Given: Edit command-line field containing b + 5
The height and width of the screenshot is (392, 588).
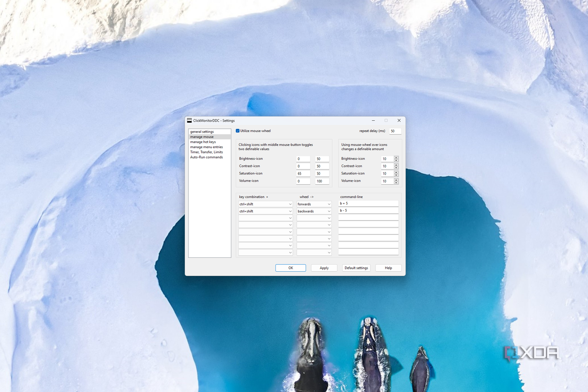Looking at the screenshot, I should [x=368, y=203].
